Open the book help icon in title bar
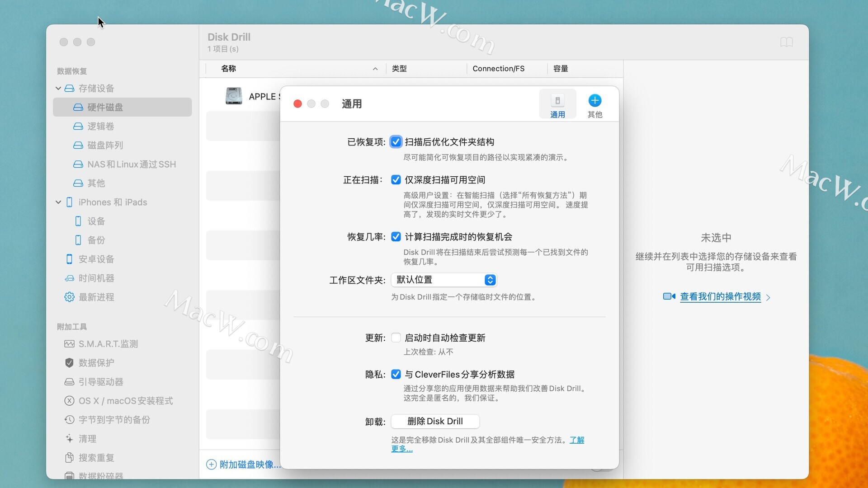 (x=787, y=42)
